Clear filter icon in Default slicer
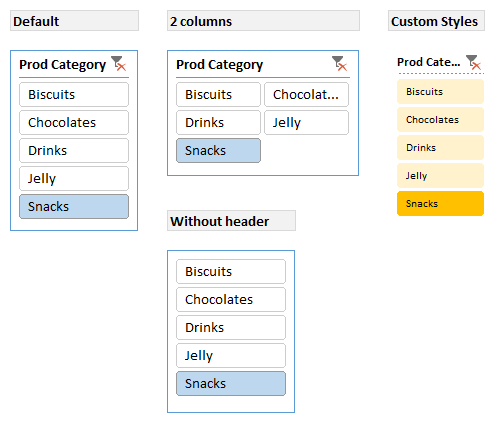 point(119,63)
